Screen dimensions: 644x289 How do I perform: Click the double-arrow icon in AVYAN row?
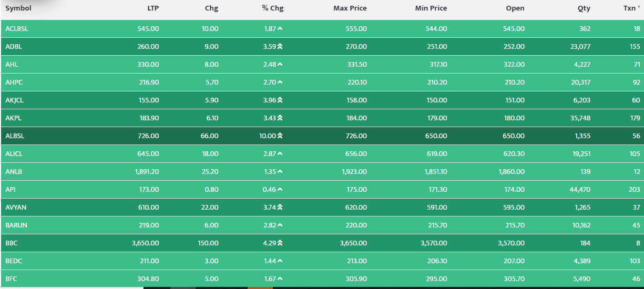tap(280, 208)
